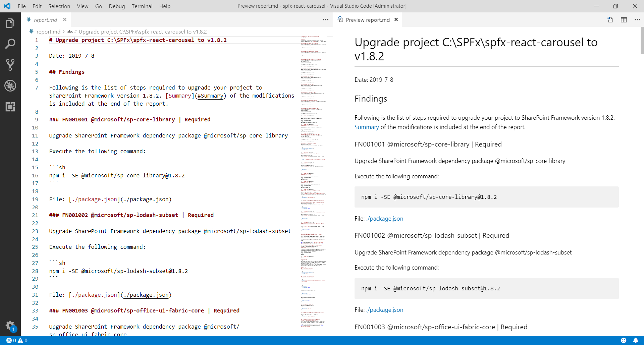644x345 pixels.
Task: Open the Explorer view in activity bar
Action: coord(10,23)
